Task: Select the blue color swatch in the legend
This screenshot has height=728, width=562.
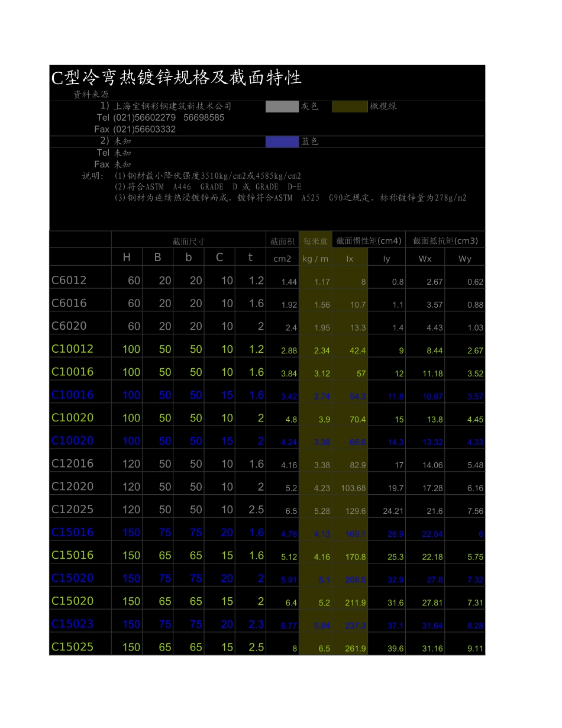Action: pos(282,141)
